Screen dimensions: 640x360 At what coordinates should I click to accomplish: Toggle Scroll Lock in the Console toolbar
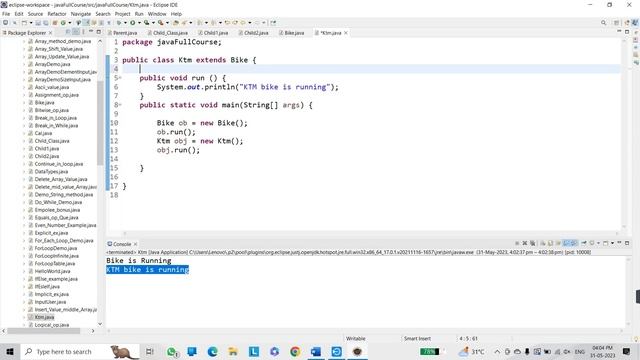click(x=550, y=243)
